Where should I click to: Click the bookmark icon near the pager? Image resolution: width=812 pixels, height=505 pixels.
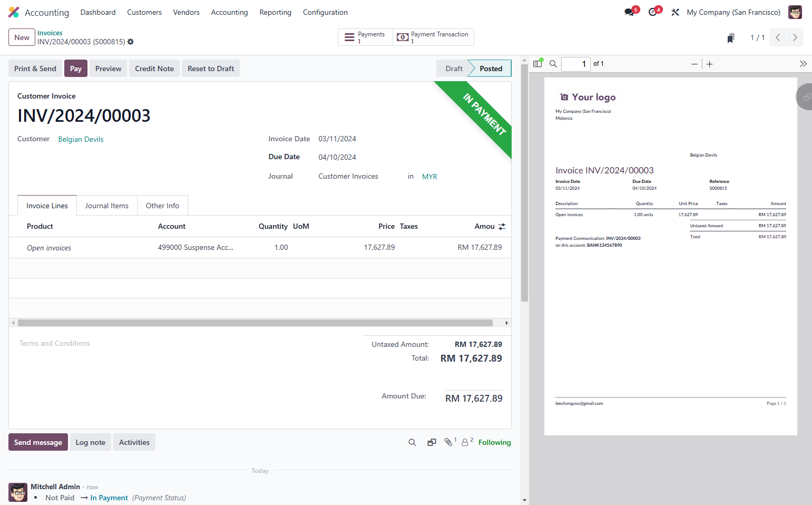point(731,38)
